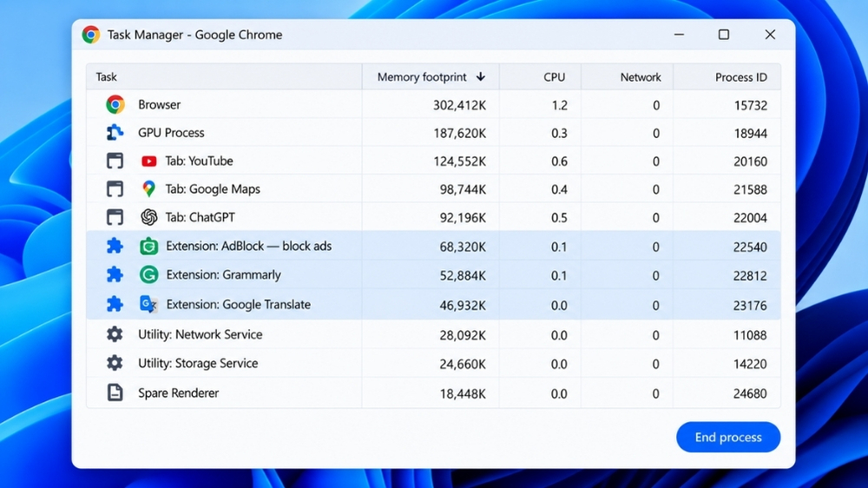
Task: Click the document icon for Spare Renderer
Action: tap(115, 392)
